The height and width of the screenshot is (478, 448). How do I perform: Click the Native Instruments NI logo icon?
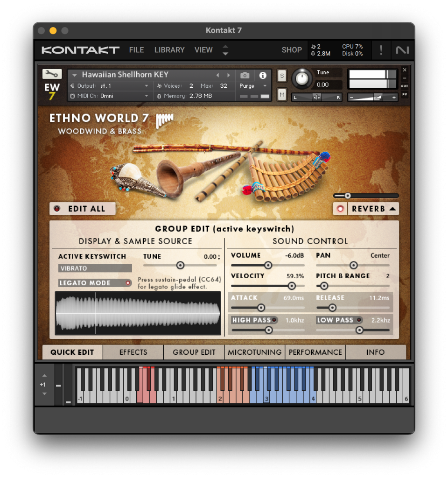click(x=401, y=50)
